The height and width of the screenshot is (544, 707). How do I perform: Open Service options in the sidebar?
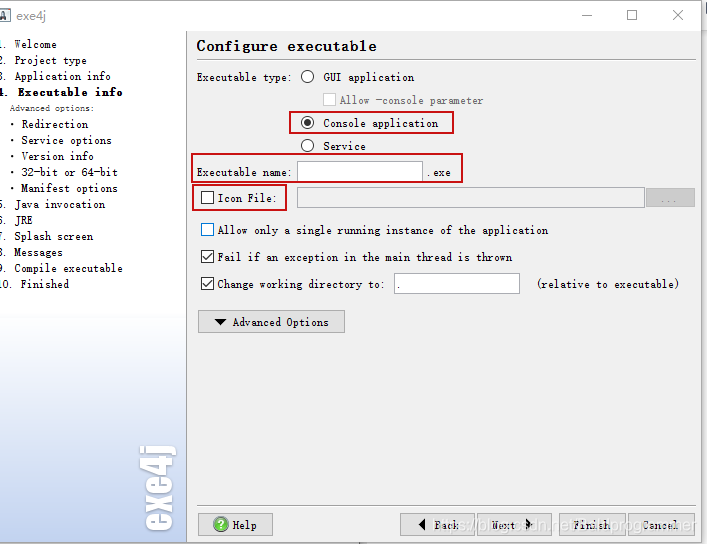[x=66, y=140]
